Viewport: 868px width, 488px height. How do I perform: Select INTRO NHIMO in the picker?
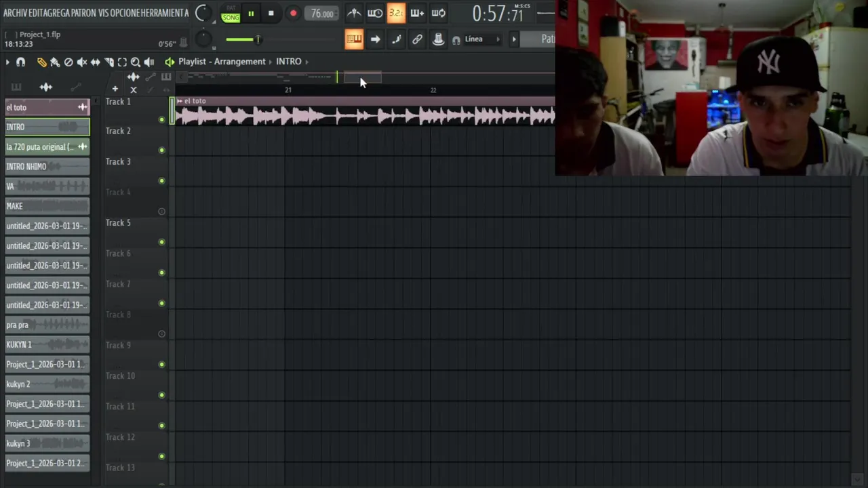click(47, 166)
